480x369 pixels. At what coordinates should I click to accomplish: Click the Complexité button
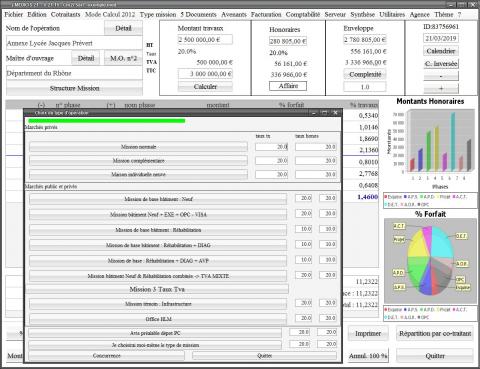pyautogui.click(x=365, y=75)
